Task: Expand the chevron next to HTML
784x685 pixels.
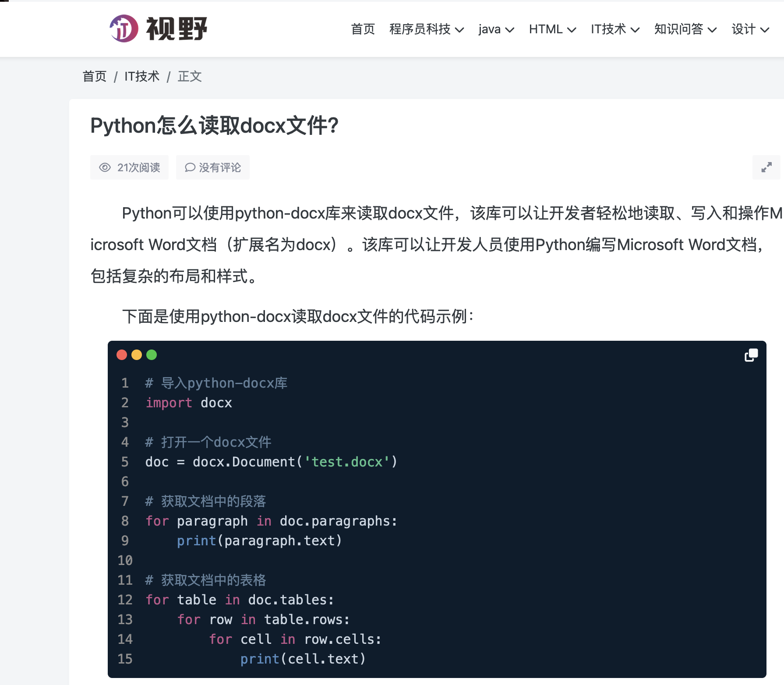Action: tap(572, 30)
